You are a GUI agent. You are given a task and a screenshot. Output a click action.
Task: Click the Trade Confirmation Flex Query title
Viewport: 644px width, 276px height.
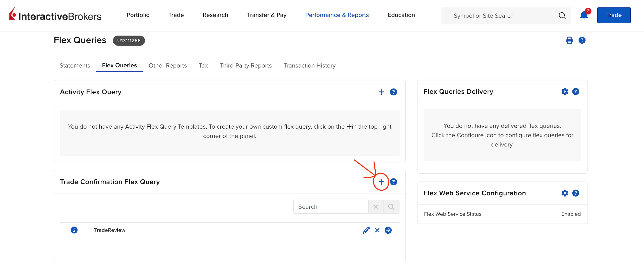tap(110, 182)
